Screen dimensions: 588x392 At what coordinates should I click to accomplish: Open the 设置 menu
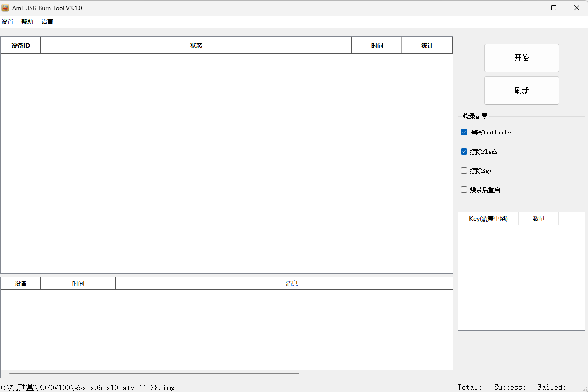[8, 21]
